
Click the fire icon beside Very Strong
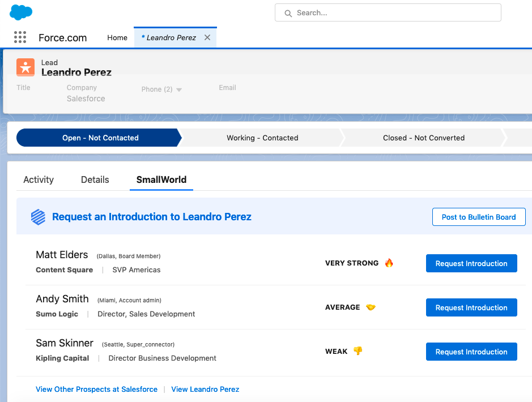(x=389, y=263)
